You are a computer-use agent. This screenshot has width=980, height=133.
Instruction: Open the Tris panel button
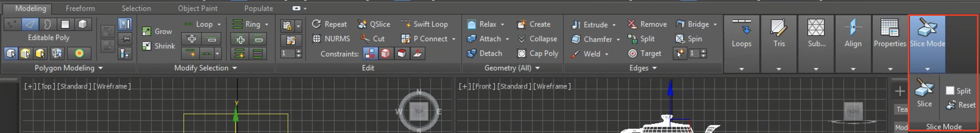[779, 44]
